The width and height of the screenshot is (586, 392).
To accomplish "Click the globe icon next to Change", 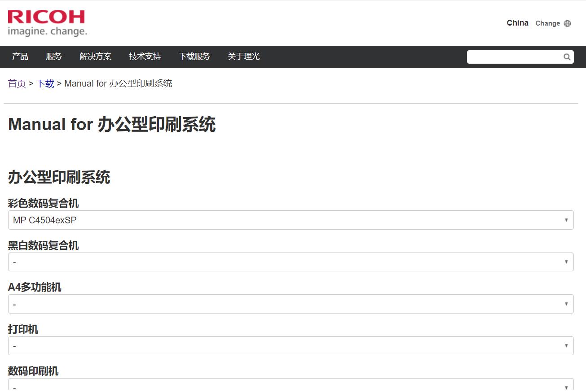I will point(568,23).
